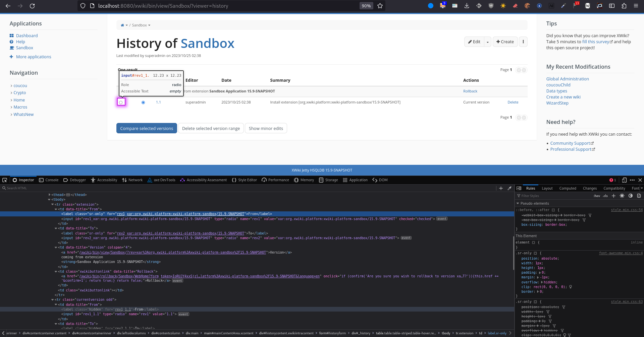Image resolution: width=644 pixels, height=337 pixels.
Task: Click the red eraser extension icon
Action: 515,6
